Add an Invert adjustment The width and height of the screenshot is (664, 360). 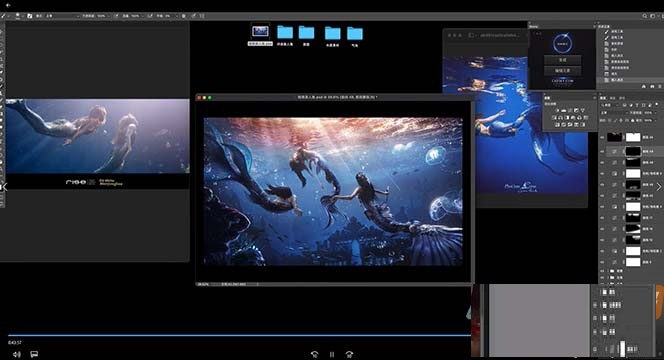click(557, 125)
